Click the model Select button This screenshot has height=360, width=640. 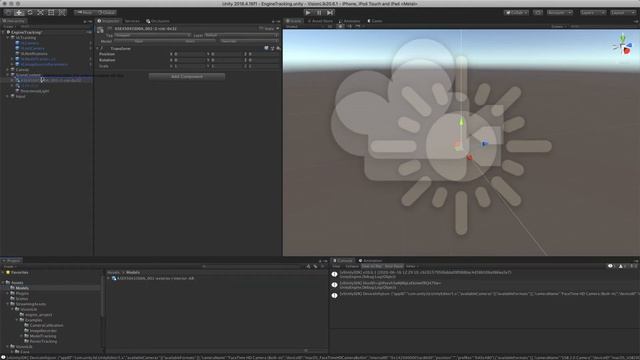190,41
